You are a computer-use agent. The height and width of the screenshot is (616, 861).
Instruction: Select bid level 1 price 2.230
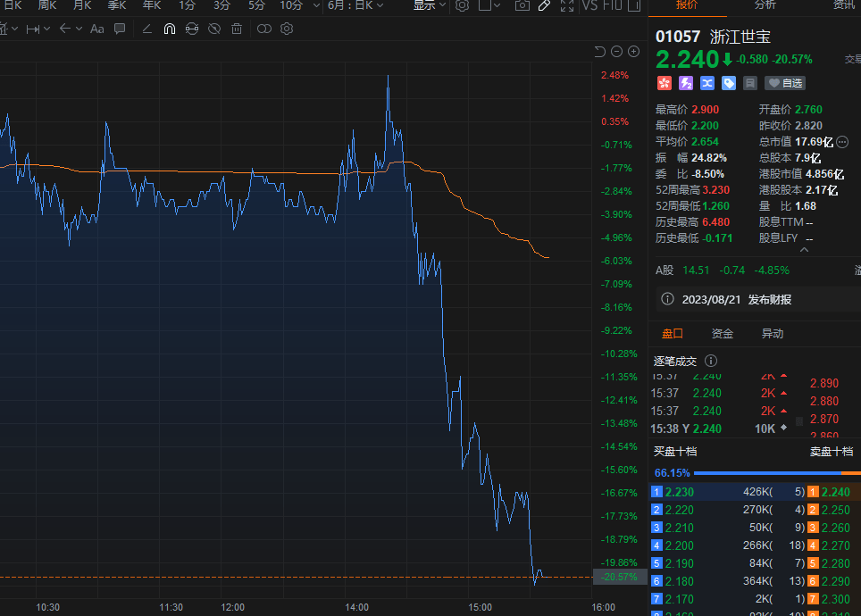click(x=680, y=492)
